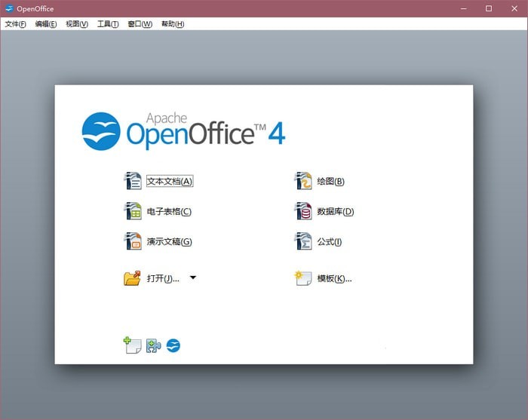This screenshot has width=528, height=420.
Task: Click the formula (公式) icon
Action: pyautogui.click(x=303, y=241)
